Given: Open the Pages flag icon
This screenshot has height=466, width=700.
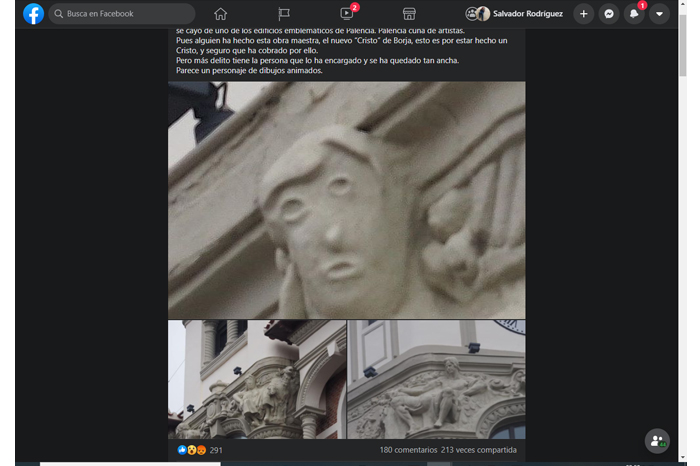Looking at the screenshot, I should 284,14.
